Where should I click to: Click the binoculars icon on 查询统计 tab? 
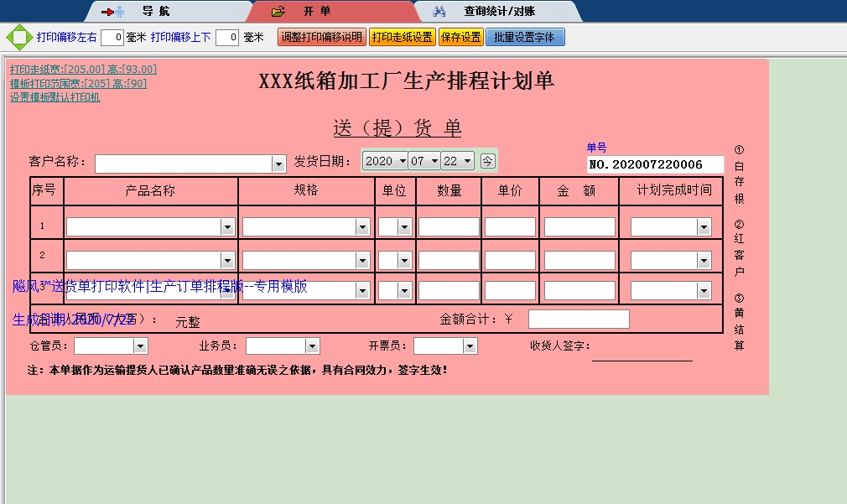tap(439, 12)
